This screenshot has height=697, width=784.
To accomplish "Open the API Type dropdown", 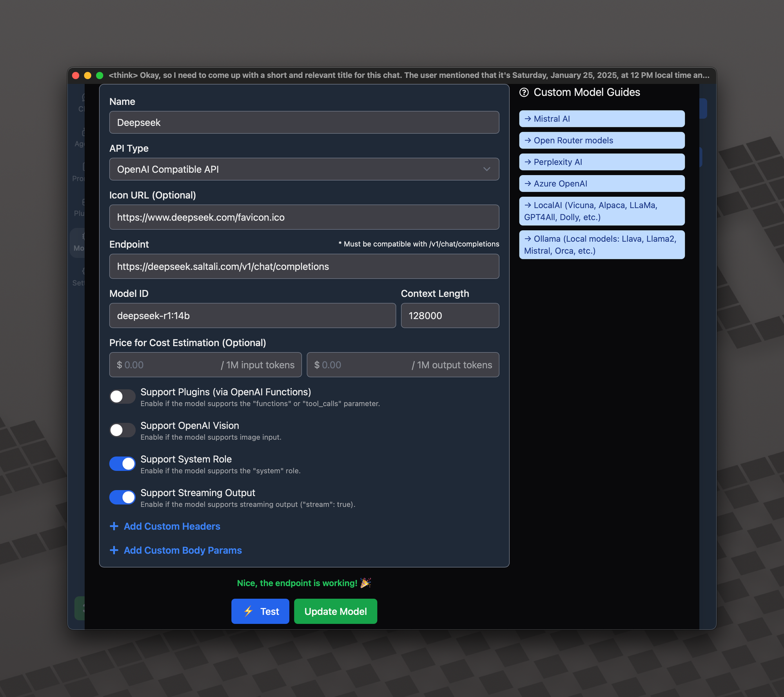I will [x=304, y=169].
